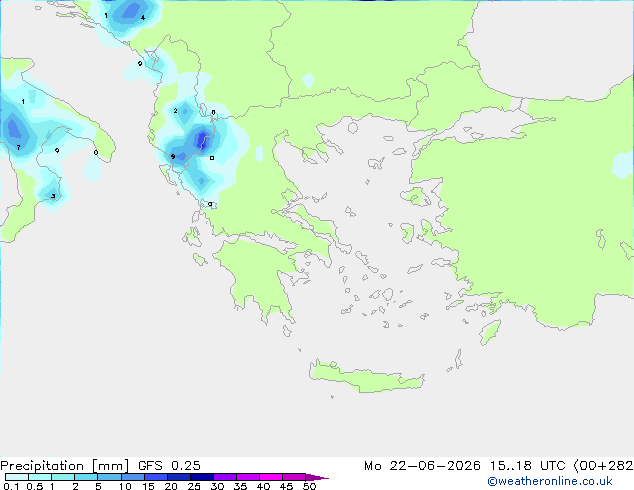634x490 pixels.
Task: Click the 35–40 mm legend swatch
Action: click(x=247, y=477)
